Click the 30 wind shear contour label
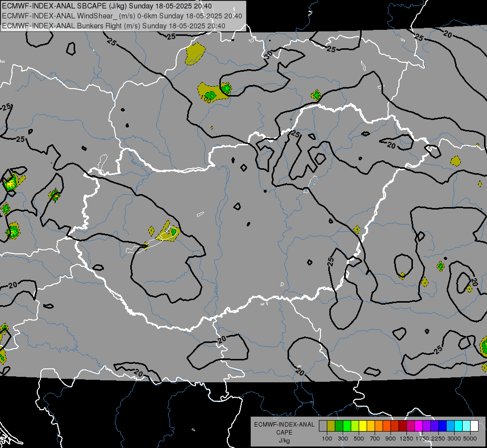 pos(268,55)
